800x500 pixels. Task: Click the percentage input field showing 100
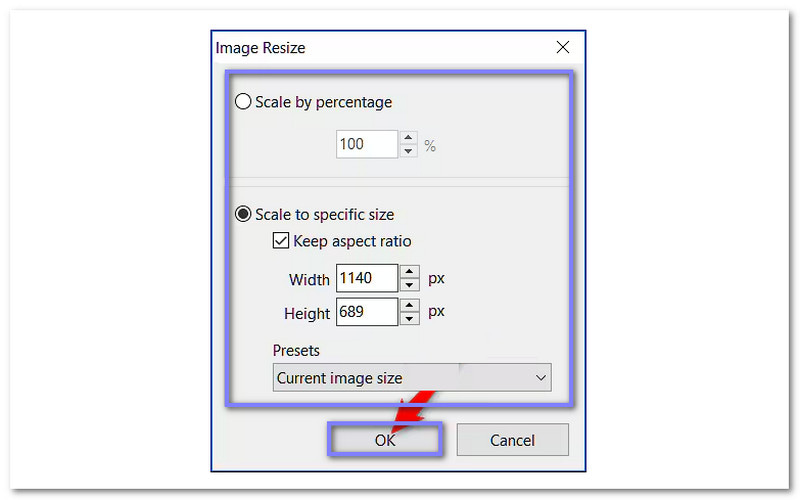(x=366, y=144)
